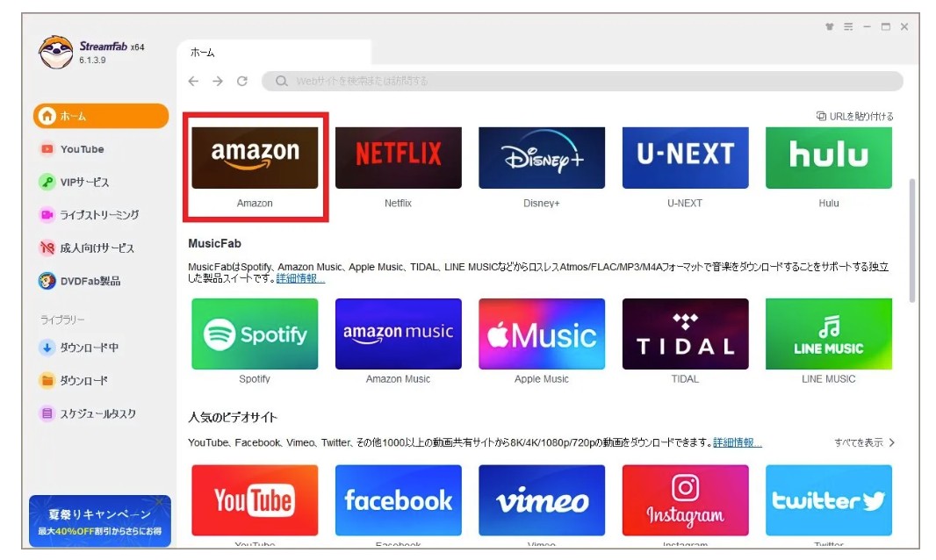
Task: Click the pink camera live streaming icon
Action: (x=47, y=215)
